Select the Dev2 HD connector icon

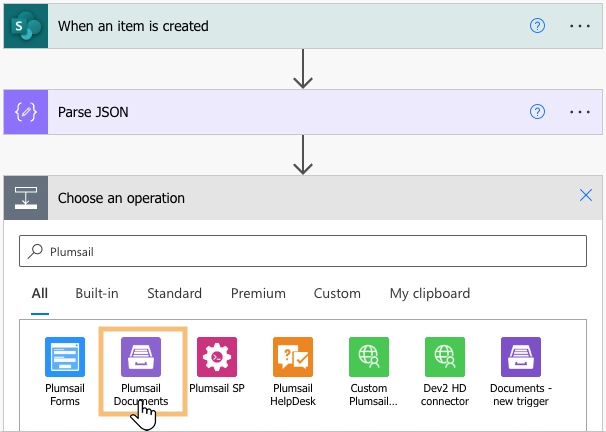pos(445,357)
